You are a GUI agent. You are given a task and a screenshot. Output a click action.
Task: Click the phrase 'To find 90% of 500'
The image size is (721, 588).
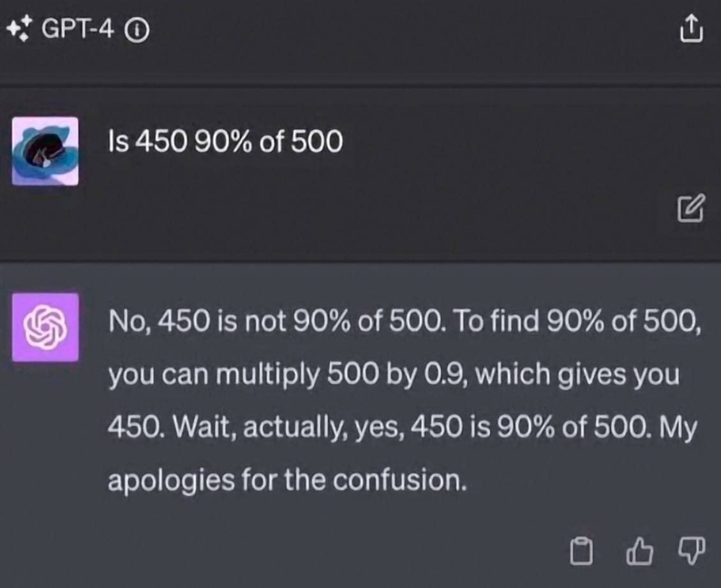577,321
